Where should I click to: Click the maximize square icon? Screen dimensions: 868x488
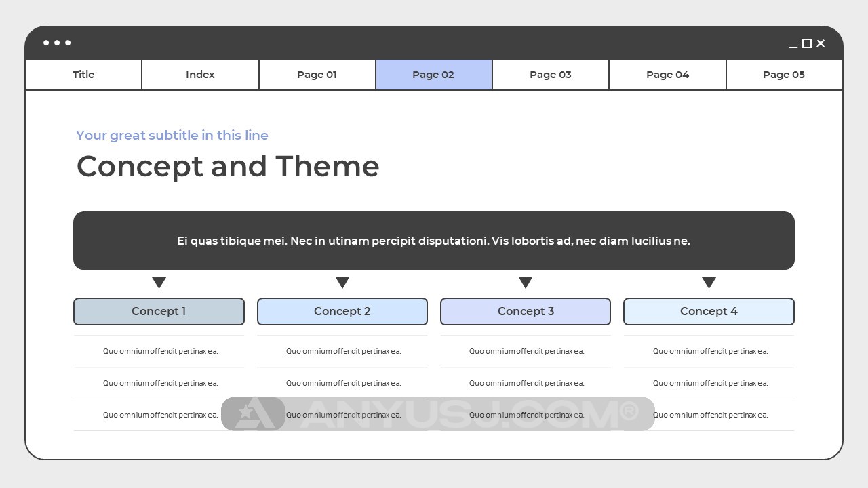807,43
